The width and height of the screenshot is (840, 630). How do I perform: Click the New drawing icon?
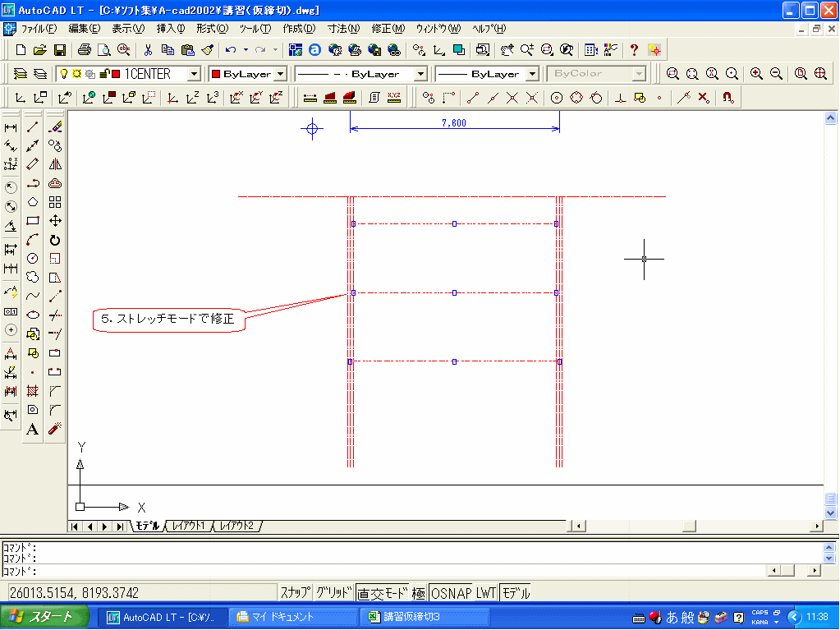pyautogui.click(x=21, y=50)
